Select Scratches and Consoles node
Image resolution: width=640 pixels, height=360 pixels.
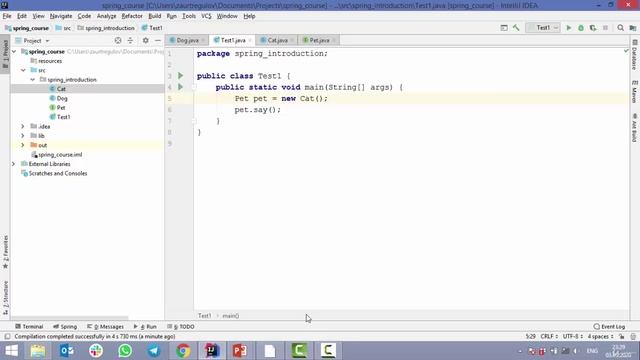pyautogui.click(x=58, y=173)
